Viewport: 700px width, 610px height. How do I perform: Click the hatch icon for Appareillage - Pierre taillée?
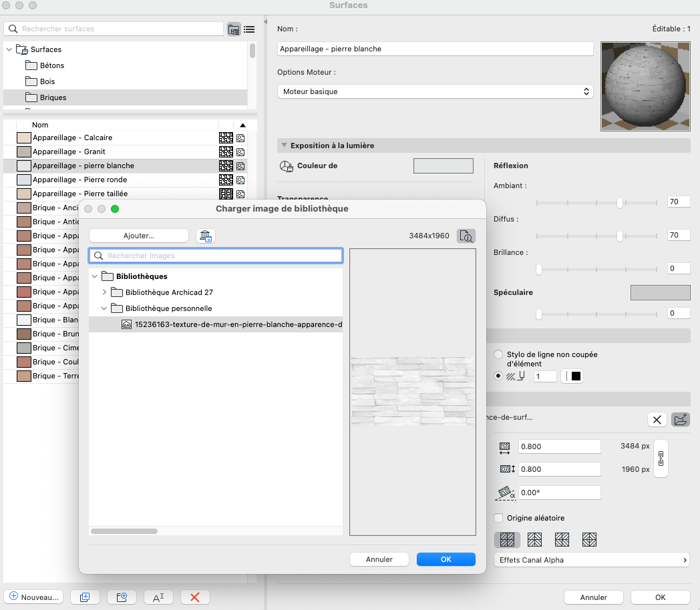pyautogui.click(x=226, y=194)
